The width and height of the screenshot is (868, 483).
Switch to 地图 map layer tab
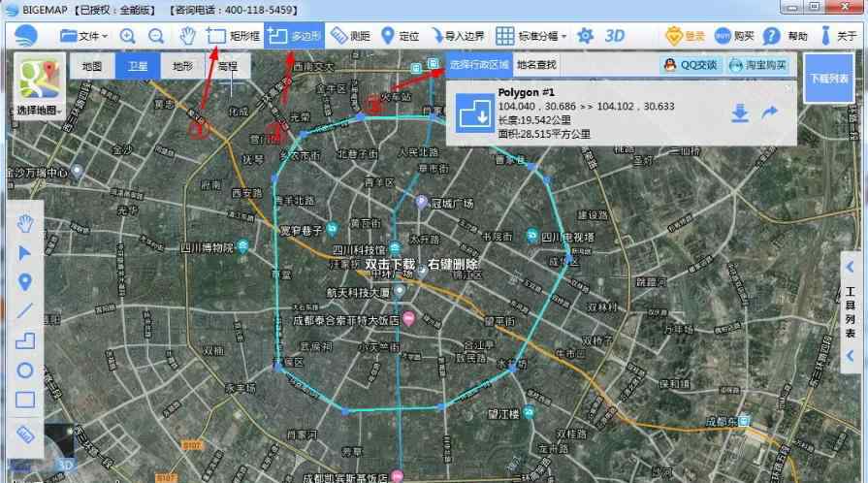point(92,67)
